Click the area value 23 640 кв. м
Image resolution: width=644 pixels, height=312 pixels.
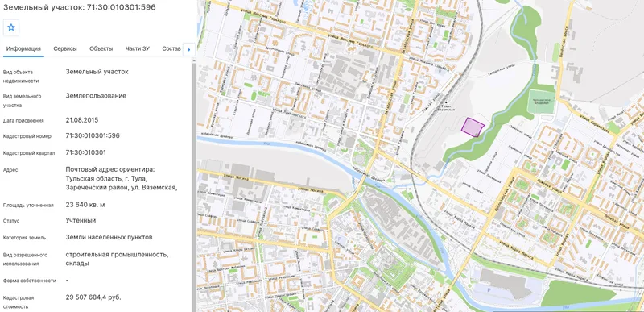(85, 205)
